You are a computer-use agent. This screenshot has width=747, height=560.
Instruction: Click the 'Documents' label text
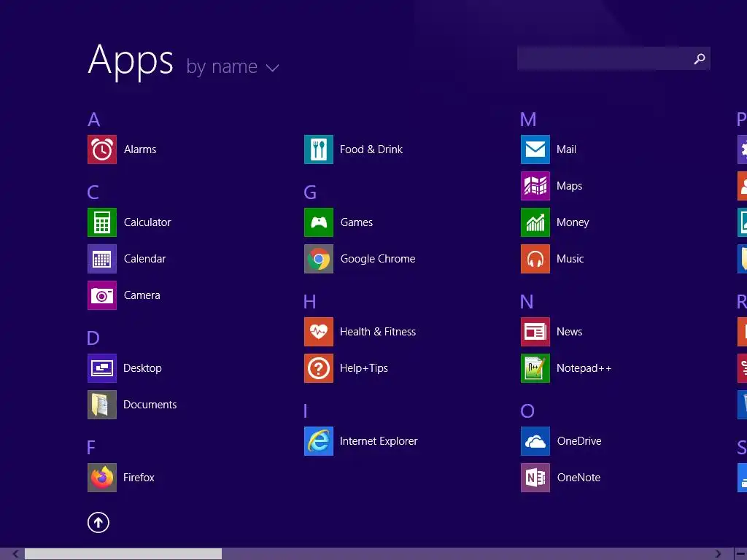pyautogui.click(x=150, y=405)
